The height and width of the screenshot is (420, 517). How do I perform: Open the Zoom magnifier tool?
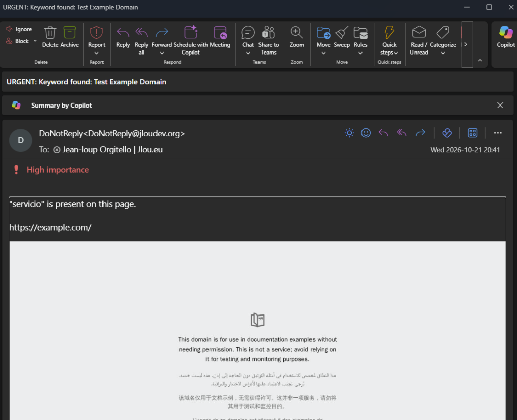297,36
